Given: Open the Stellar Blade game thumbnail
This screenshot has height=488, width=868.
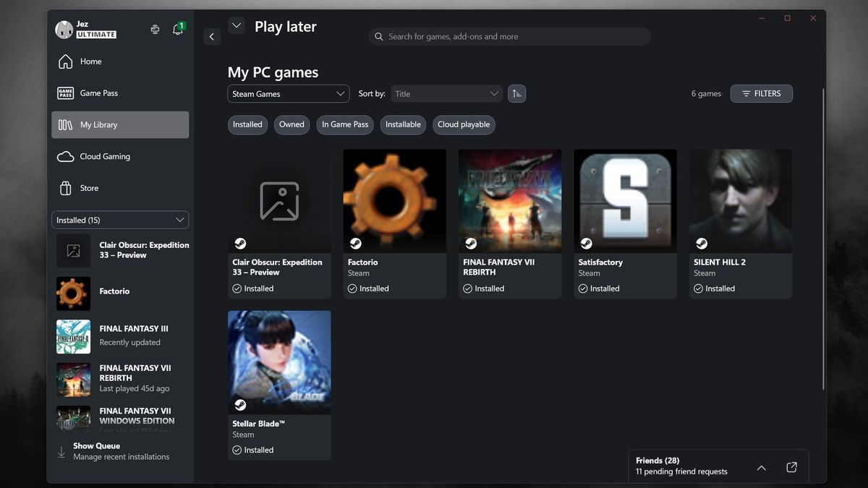Looking at the screenshot, I should [279, 362].
